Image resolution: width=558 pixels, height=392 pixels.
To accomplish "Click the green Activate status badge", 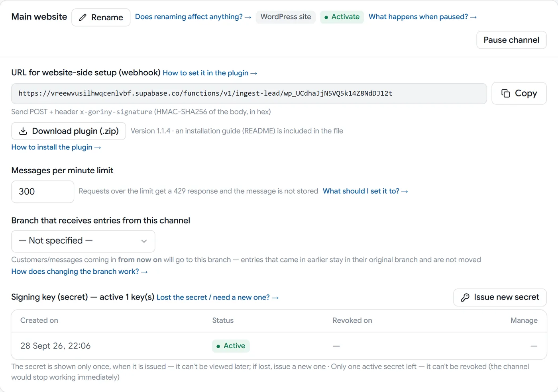I will [x=342, y=17].
